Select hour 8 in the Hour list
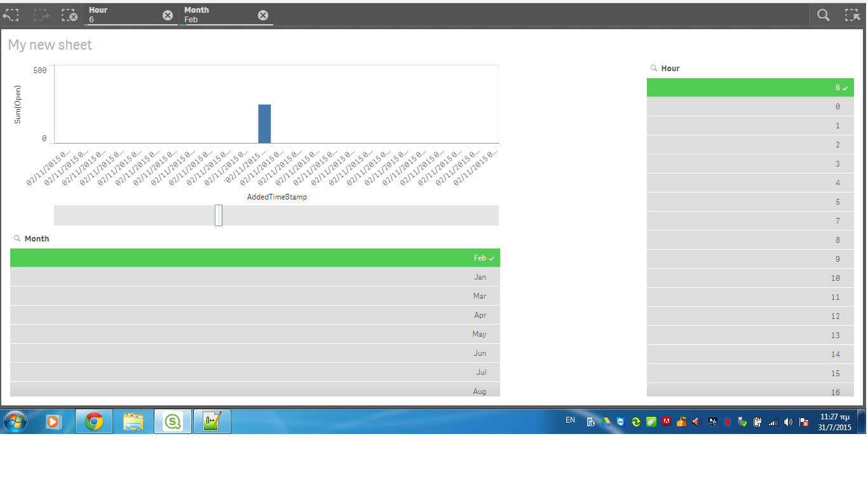 [750, 240]
